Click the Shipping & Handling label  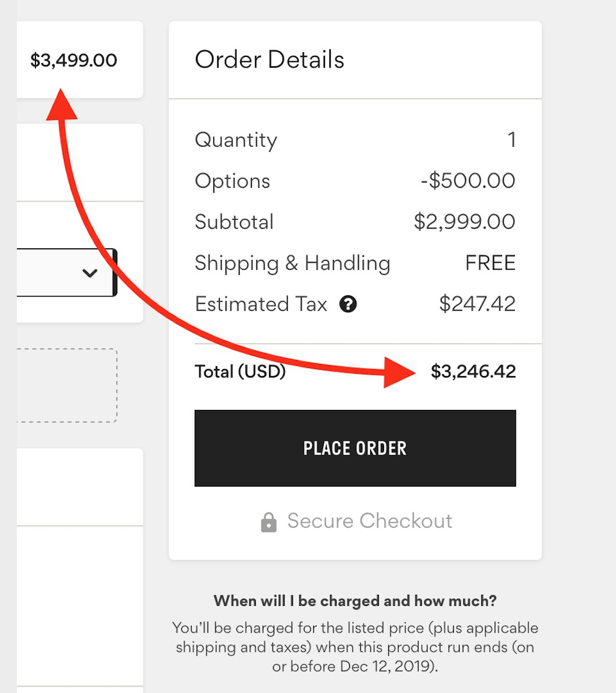tap(292, 263)
